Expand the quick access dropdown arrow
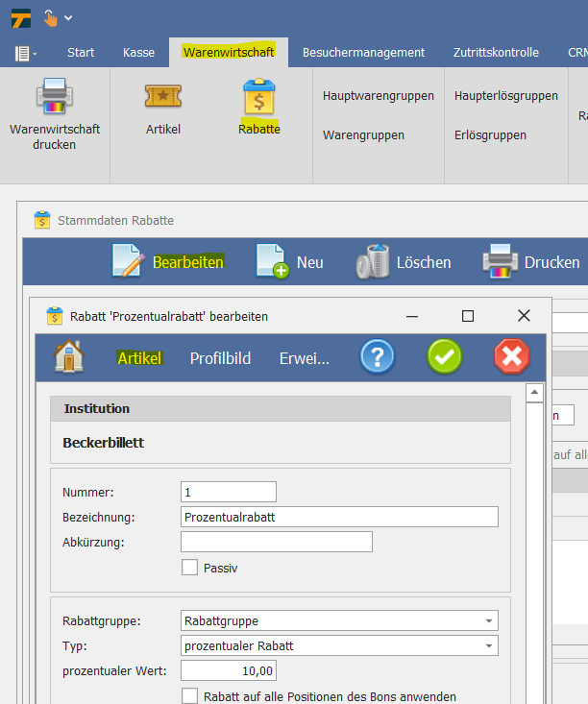The width and height of the screenshot is (588, 704). 68,18
